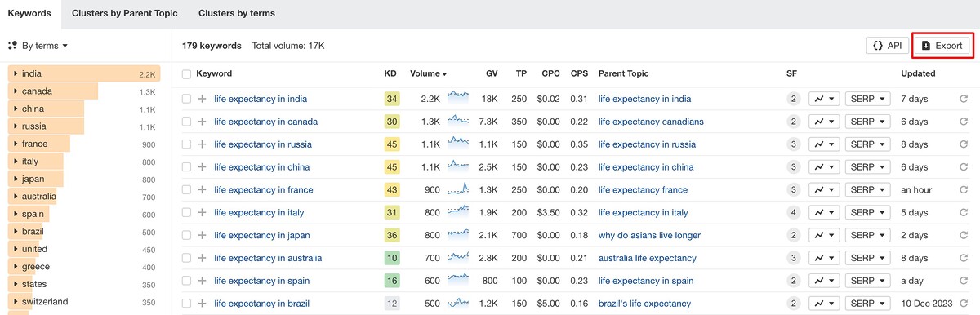Refresh the life expectancy in china row
The width and height of the screenshot is (980, 315).
(x=964, y=167)
